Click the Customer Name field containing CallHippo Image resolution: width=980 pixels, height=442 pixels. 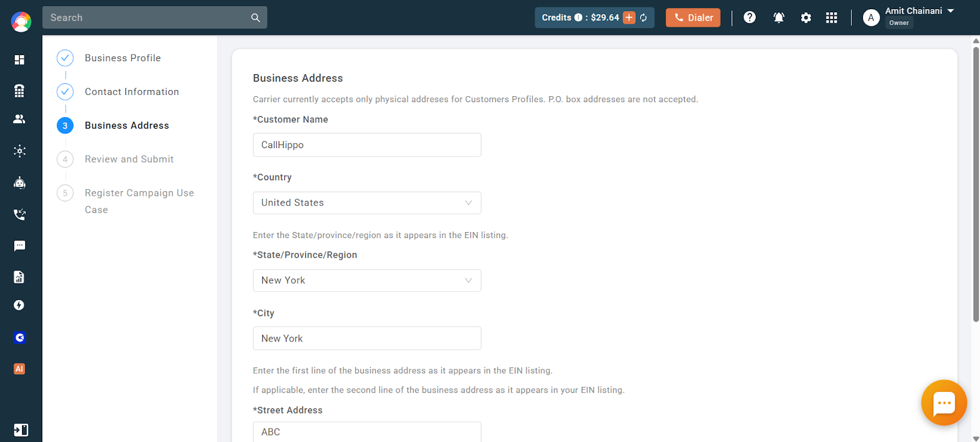tap(367, 145)
